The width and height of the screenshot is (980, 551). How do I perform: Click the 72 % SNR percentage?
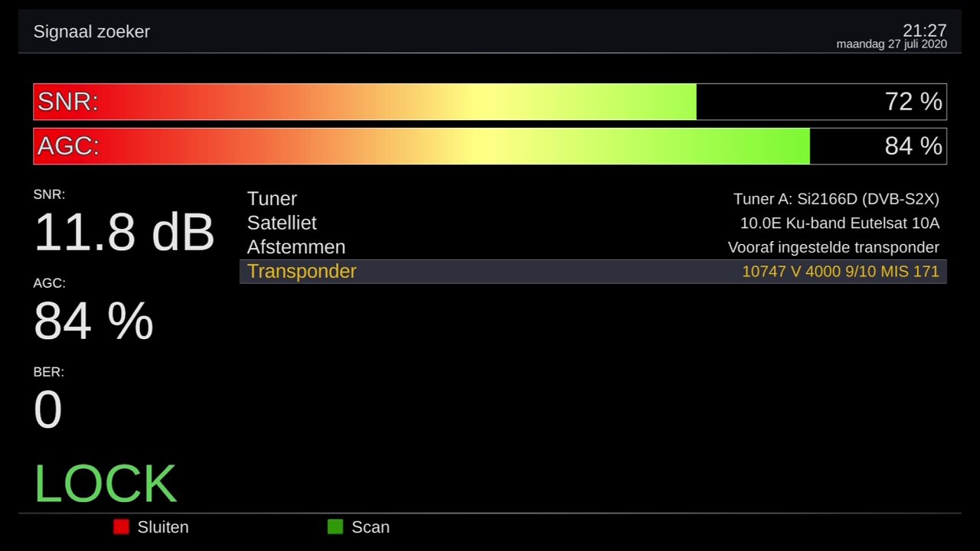coord(913,102)
